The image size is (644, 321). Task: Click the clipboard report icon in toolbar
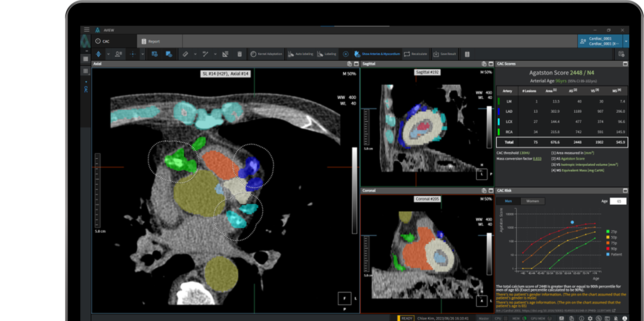(x=467, y=54)
